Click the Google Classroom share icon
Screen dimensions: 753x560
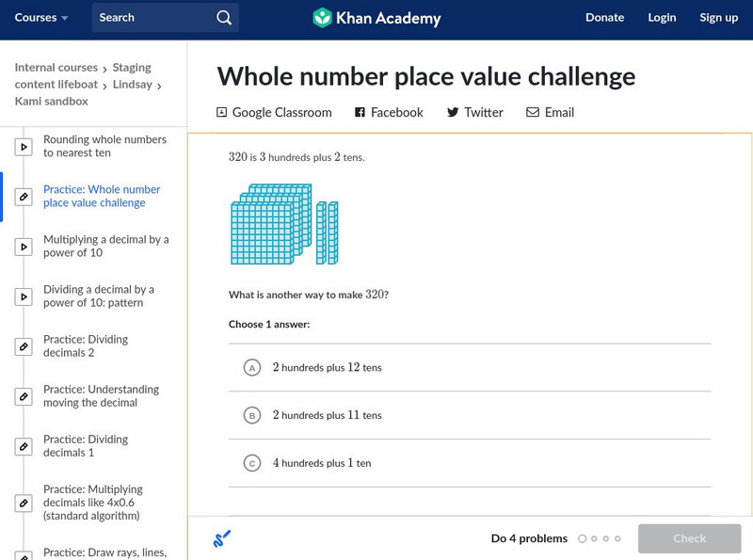[x=221, y=112]
